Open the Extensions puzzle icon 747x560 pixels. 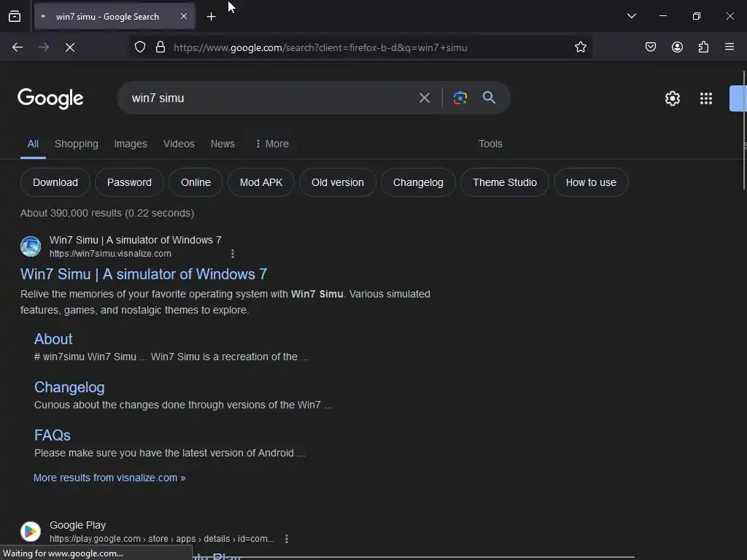(704, 47)
